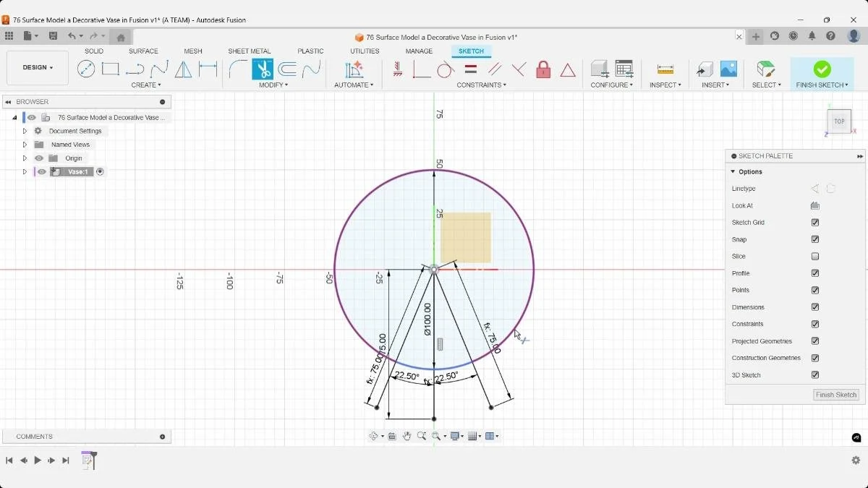Click the Finish Sketch palette button

[836, 395]
